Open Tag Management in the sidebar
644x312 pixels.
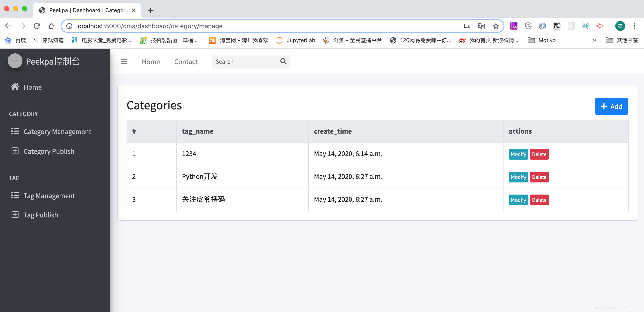point(49,196)
